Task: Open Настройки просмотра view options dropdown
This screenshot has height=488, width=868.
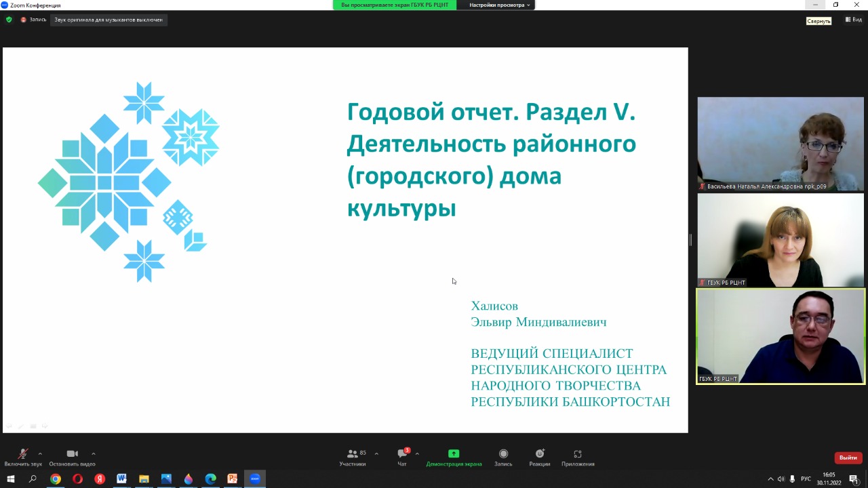Action: click(x=499, y=5)
